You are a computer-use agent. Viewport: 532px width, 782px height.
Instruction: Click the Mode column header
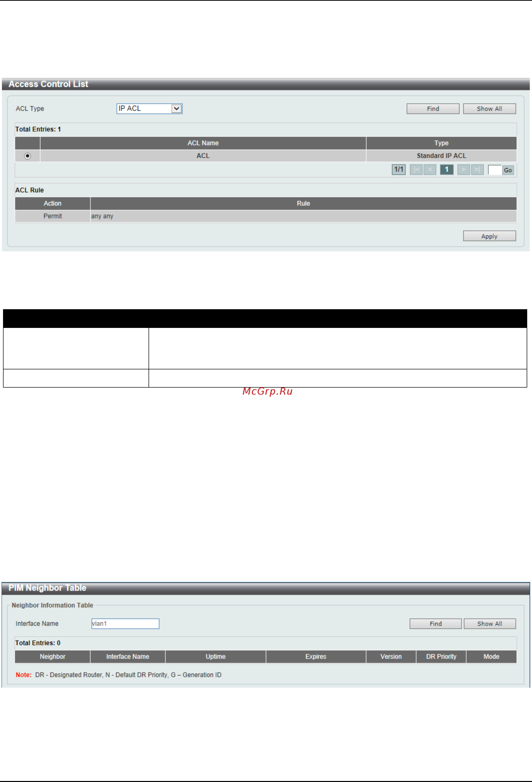click(x=491, y=657)
